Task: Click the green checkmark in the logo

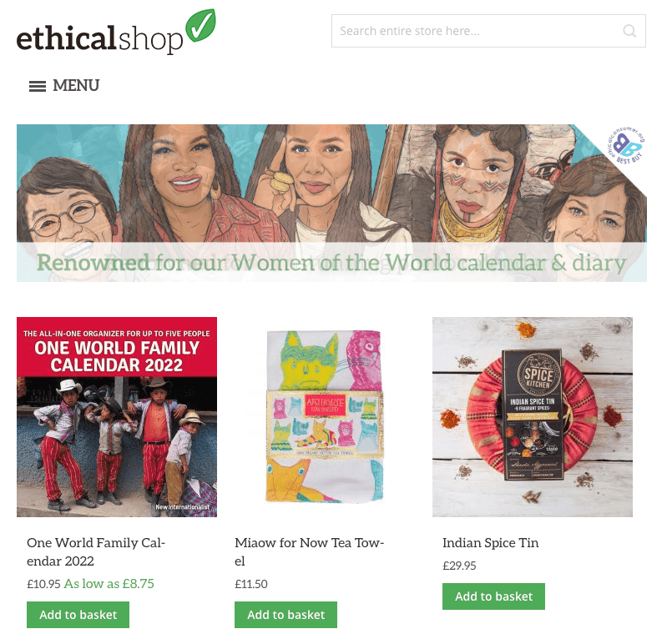Action: [201, 25]
